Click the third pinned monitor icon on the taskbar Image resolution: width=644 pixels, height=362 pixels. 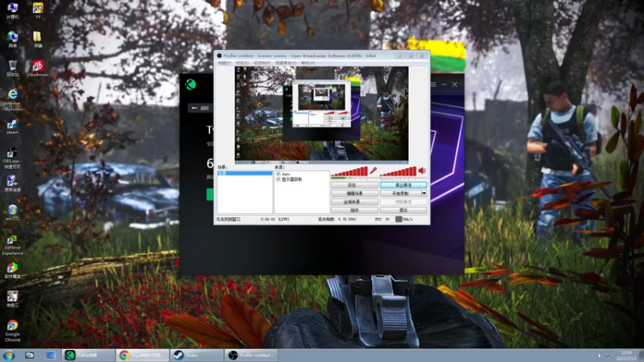pyautogui.click(x=50, y=355)
